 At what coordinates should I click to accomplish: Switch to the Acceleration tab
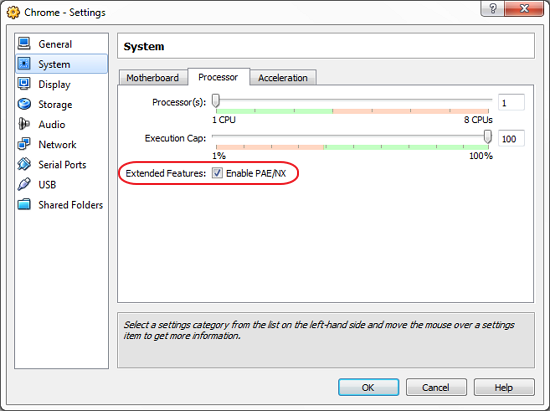pyautogui.click(x=283, y=78)
